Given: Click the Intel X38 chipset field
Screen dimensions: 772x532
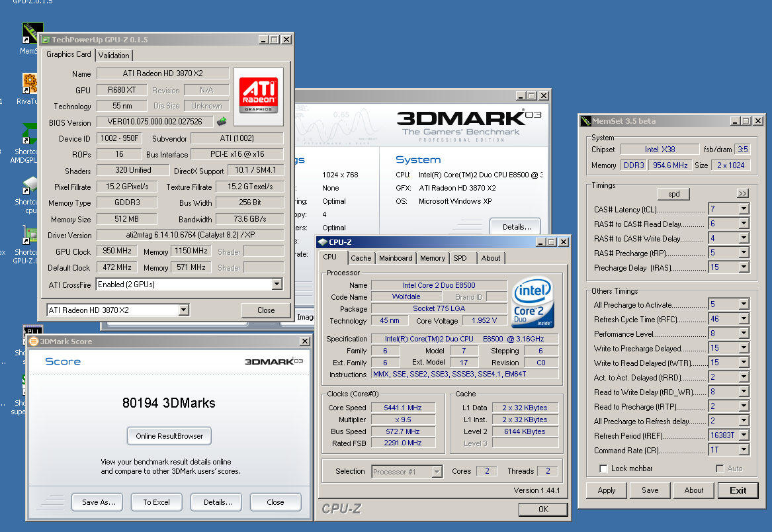Looking at the screenshot, I should pos(660,150).
